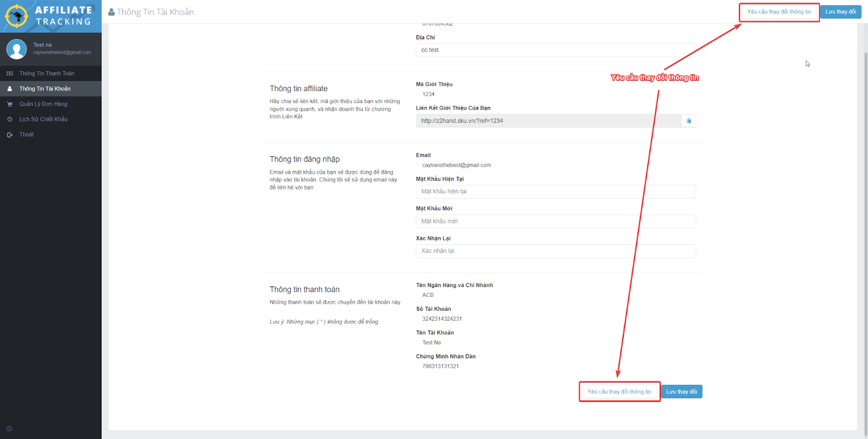Select account number 3242314324231
The image size is (868, 439).
pos(442,319)
